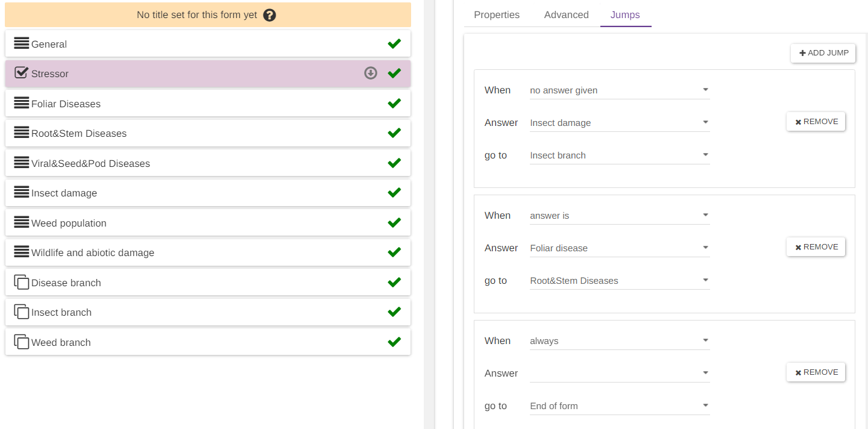Switch to the Properties tab
Image resolution: width=868 pixels, height=429 pixels.
(497, 15)
